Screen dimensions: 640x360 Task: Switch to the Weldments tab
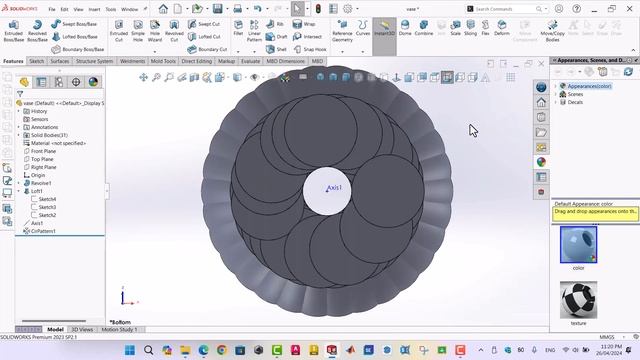pyautogui.click(x=132, y=61)
